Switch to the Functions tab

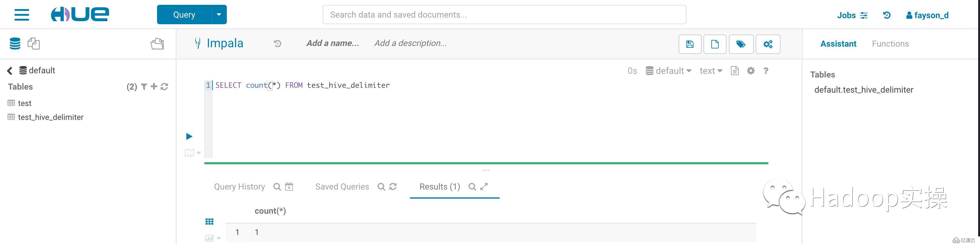click(x=890, y=44)
